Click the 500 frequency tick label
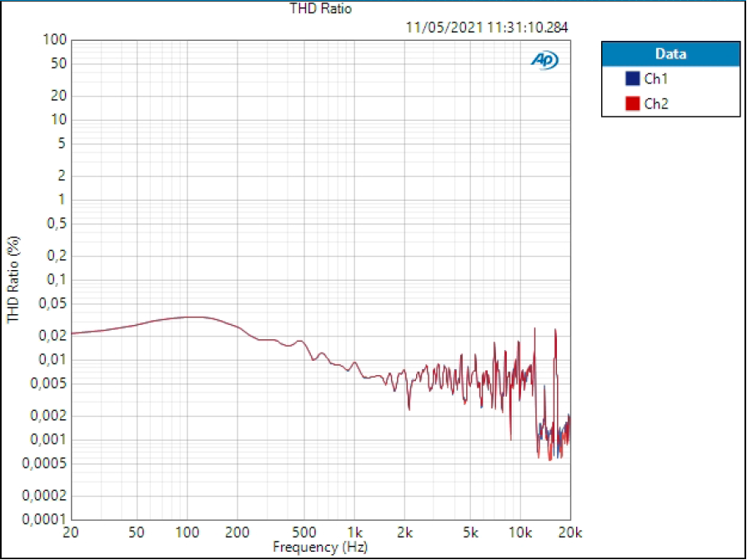Viewport: 747px width, 560px height. [x=304, y=532]
